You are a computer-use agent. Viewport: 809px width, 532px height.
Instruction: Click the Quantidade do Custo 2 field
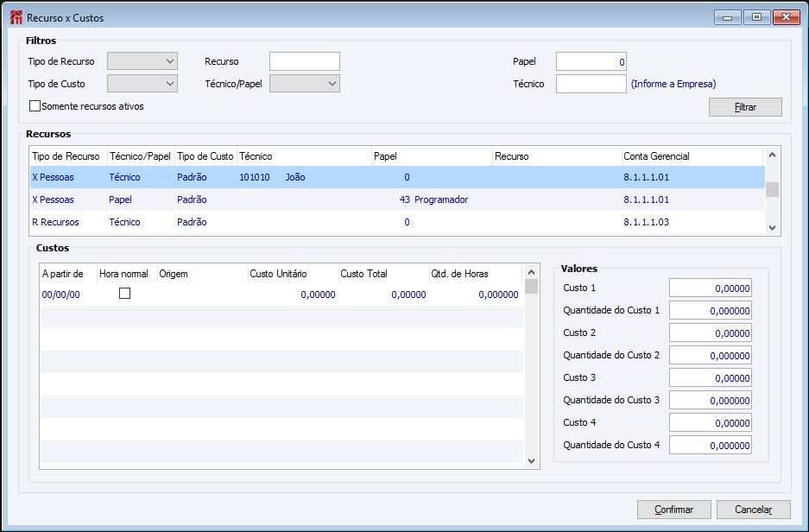711,356
